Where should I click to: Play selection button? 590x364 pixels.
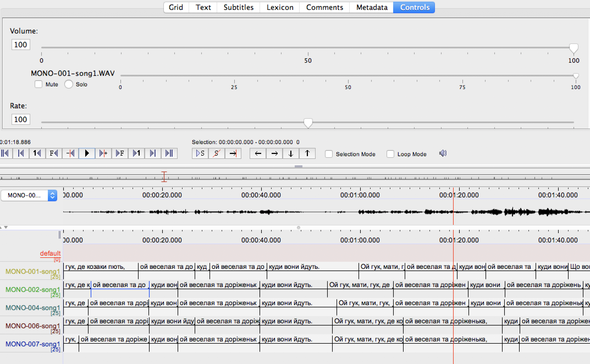point(200,153)
